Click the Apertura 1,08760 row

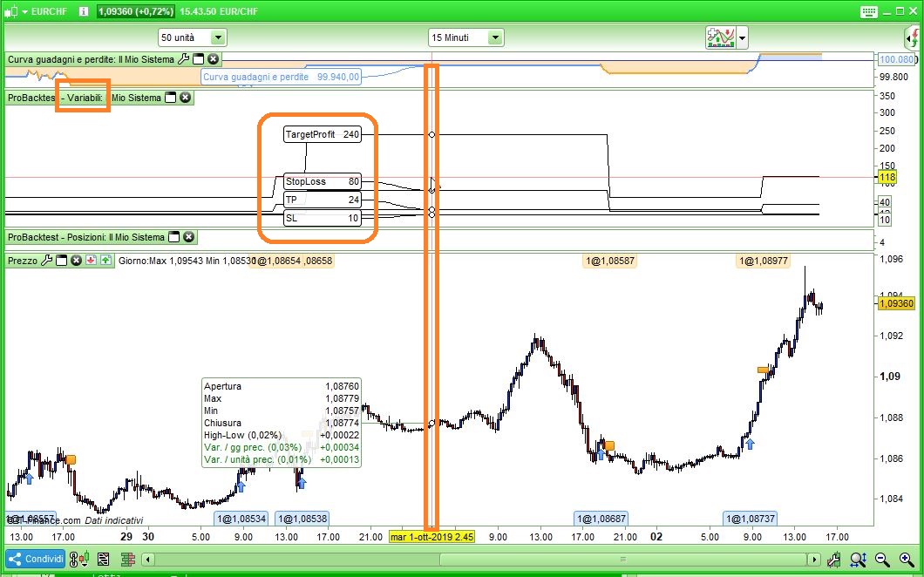pyautogui.click(x=281, y=386)
